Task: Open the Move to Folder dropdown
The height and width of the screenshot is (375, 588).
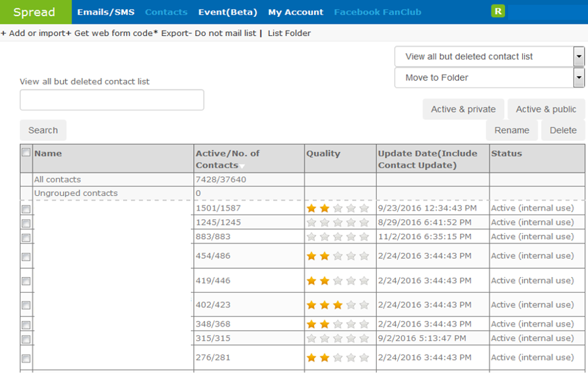Action: click(489, 77)
